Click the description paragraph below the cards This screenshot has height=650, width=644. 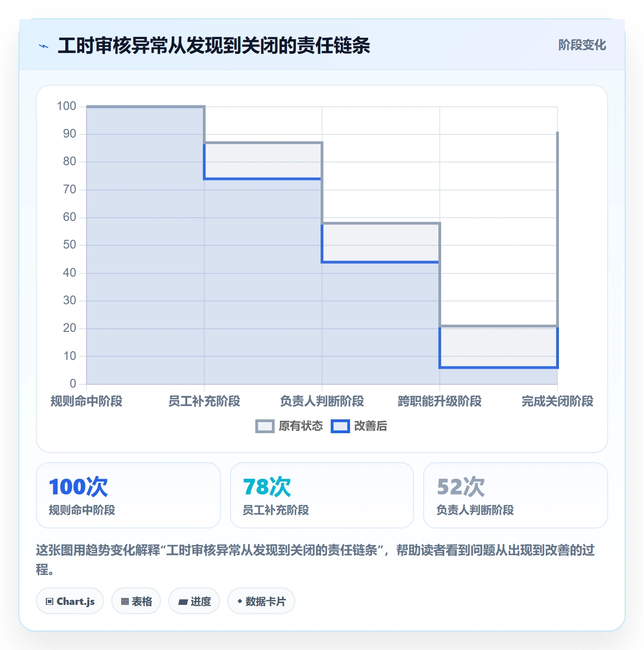pos(316,559)
